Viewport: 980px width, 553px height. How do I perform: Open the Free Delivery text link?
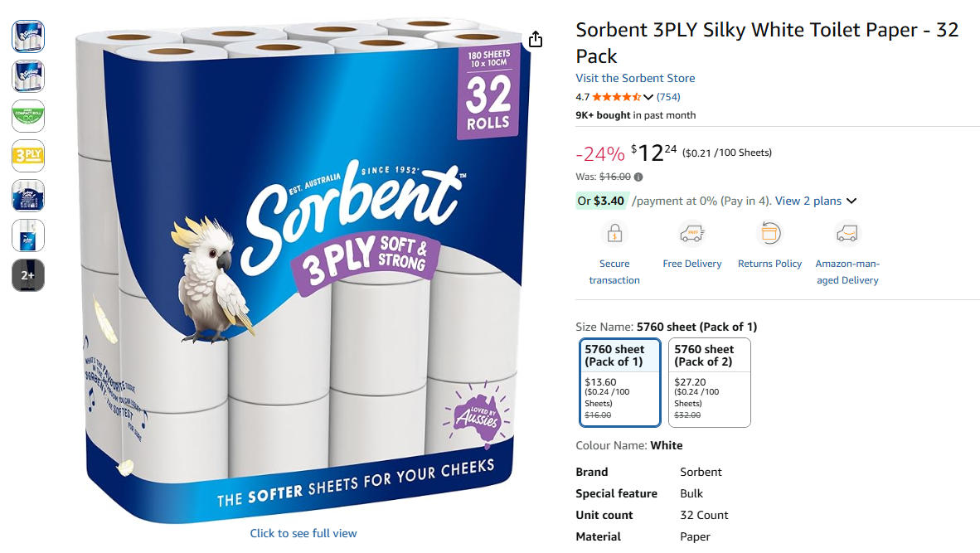(x=691, y=264)
